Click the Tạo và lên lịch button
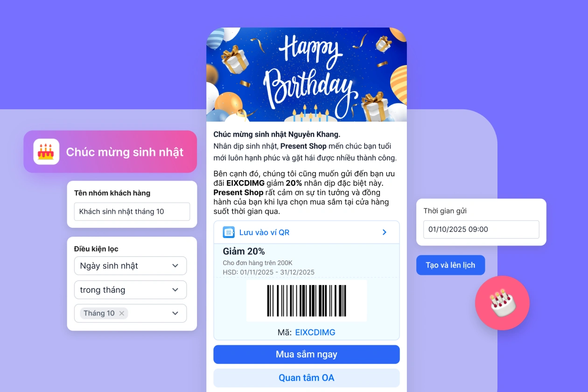The height and width of the screenshot is (392, 588). [450, 265]
